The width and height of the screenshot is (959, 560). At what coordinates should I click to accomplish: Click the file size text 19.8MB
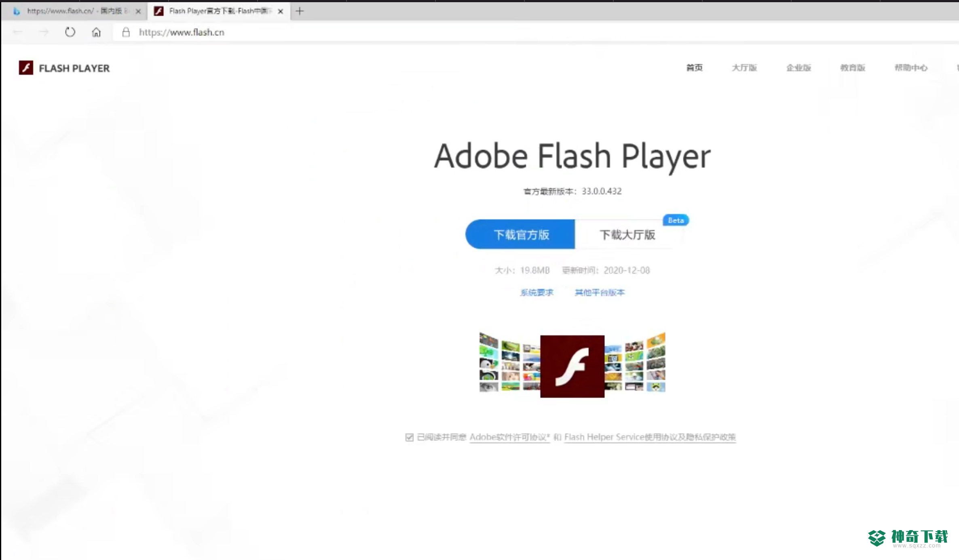pos(535,270)
